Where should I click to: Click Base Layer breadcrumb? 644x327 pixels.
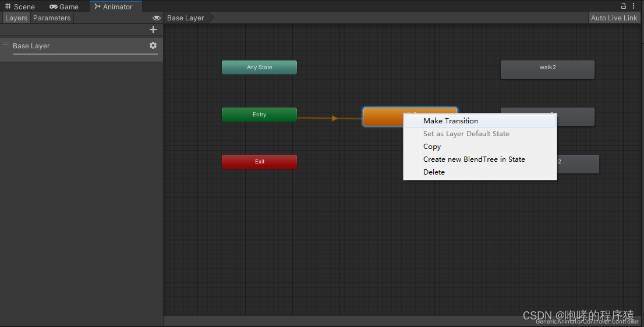point(186,18)
